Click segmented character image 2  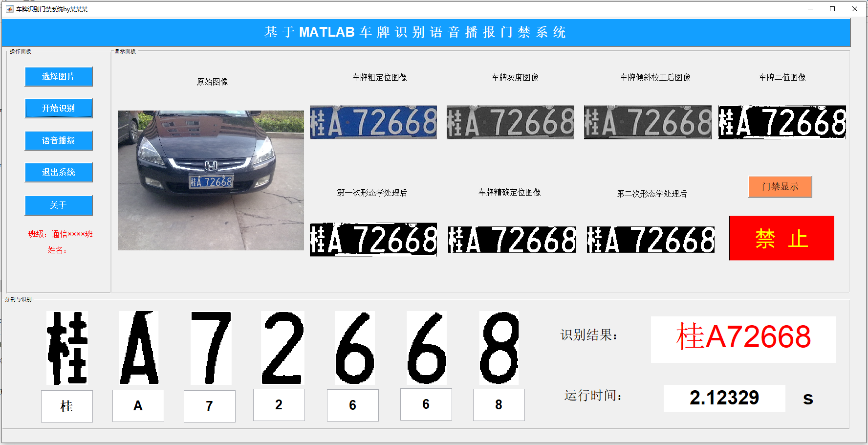pyautogui.click(x=282, y=348)
